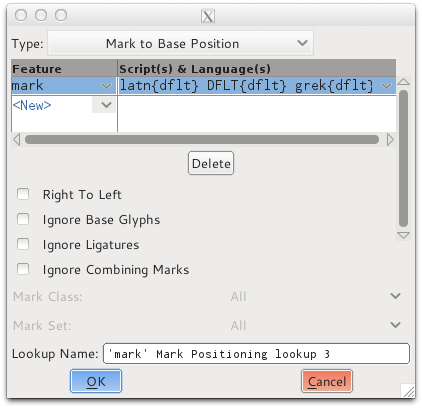Click the down arrow of vertical scrollbar
Image resolution: width=422 pixels, height=408 pixels.
pos(404,235)
